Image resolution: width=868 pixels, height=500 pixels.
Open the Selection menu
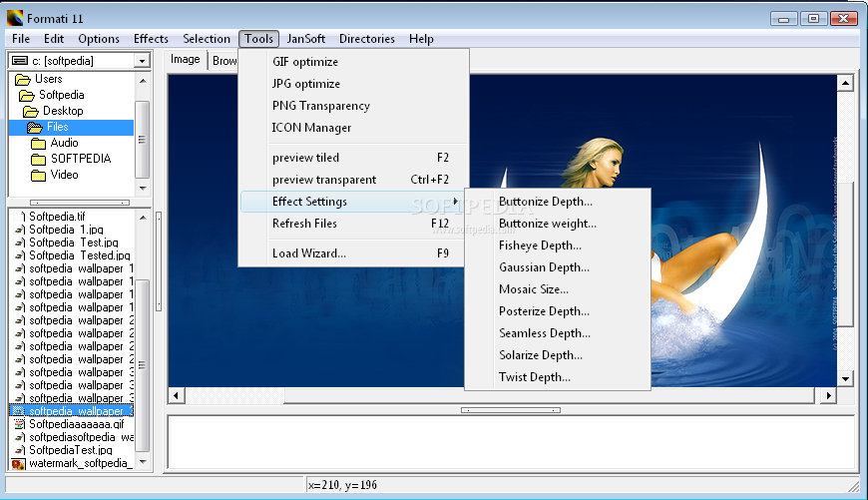point(206,39)
